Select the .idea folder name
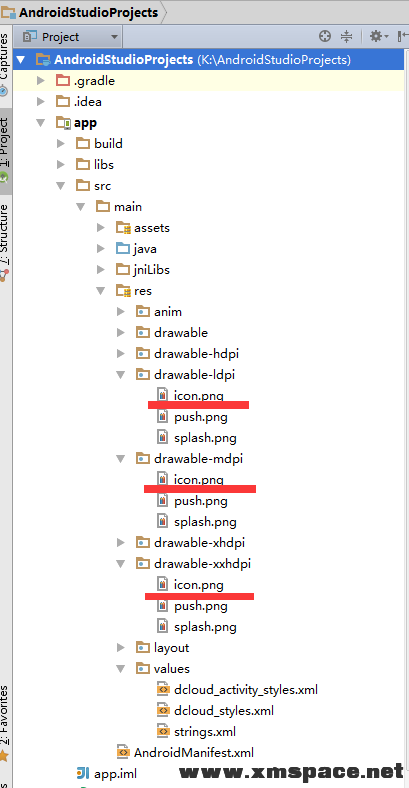Screen dimensions: 409x788 pyautogui.click(x=88, y=102)
